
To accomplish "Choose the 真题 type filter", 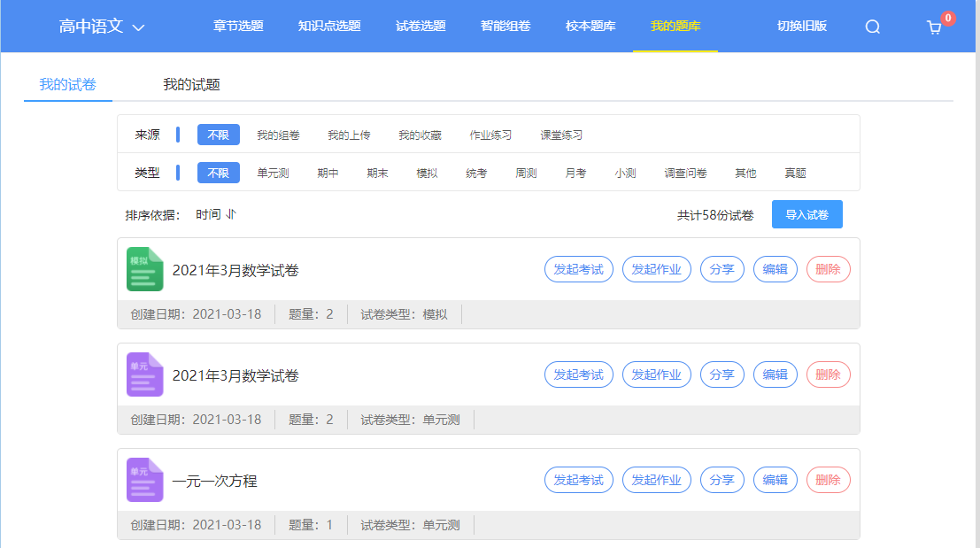I will 795,173.
